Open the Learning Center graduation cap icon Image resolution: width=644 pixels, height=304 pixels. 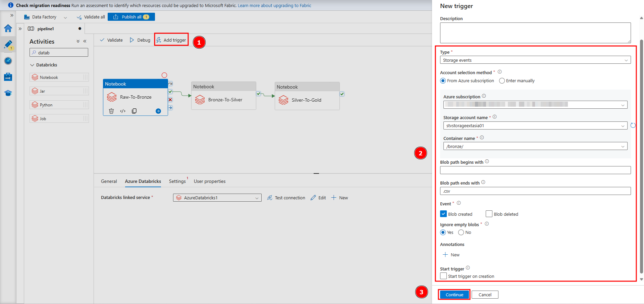point(8,93)
